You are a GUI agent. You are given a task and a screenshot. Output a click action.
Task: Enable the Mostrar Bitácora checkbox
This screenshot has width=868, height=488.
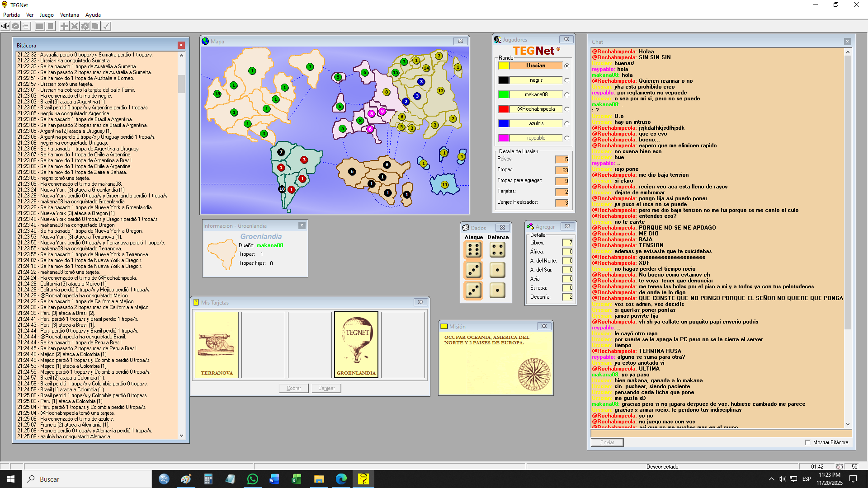pyautogui.click(x=808, y=442)
